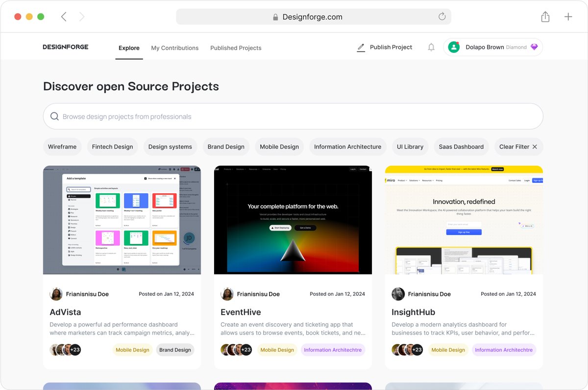Click the Share icon in the browser toolbar
This screenshot has height=390, width=588.
tap(545, 16)
